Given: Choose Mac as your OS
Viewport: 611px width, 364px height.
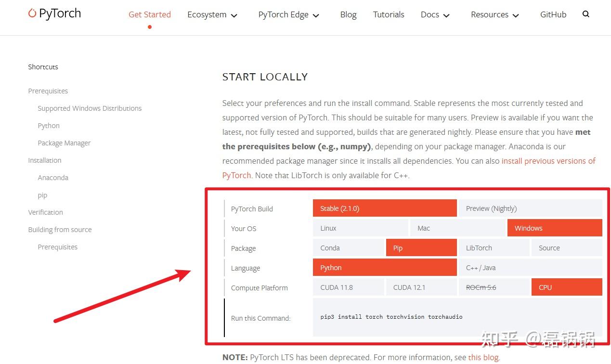Looking at the screenshot, I should (x=457, y=228).
